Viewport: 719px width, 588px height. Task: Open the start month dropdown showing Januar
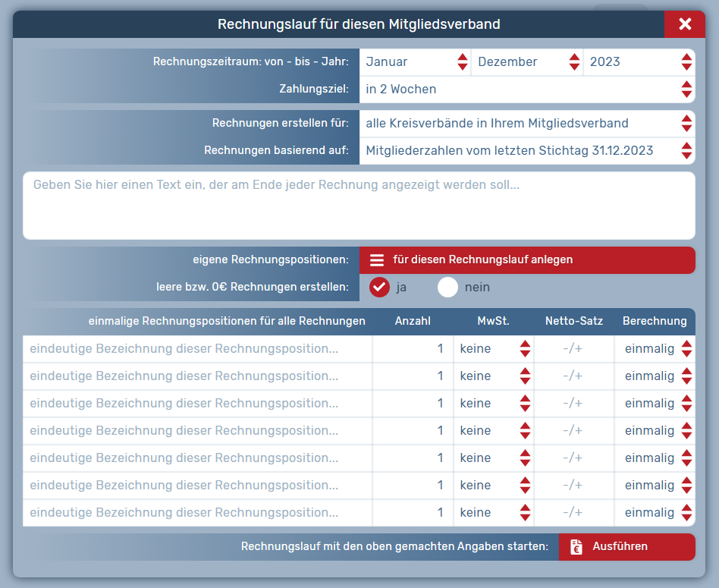coord(414,62)
